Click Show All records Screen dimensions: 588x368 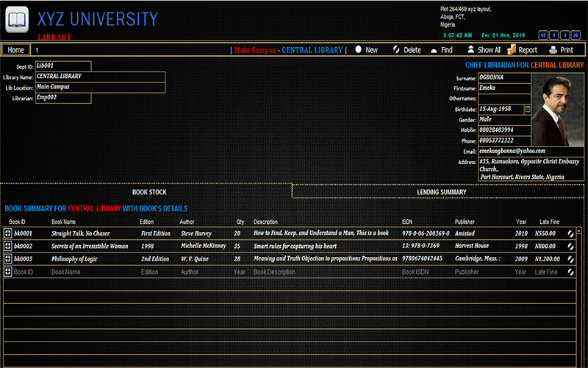[484, 50]
